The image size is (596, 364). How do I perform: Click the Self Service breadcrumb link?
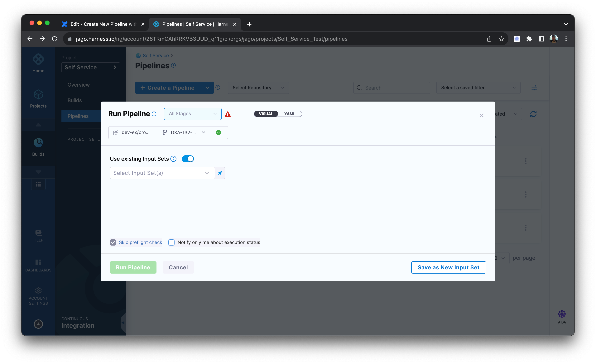(x=156, y=56)
